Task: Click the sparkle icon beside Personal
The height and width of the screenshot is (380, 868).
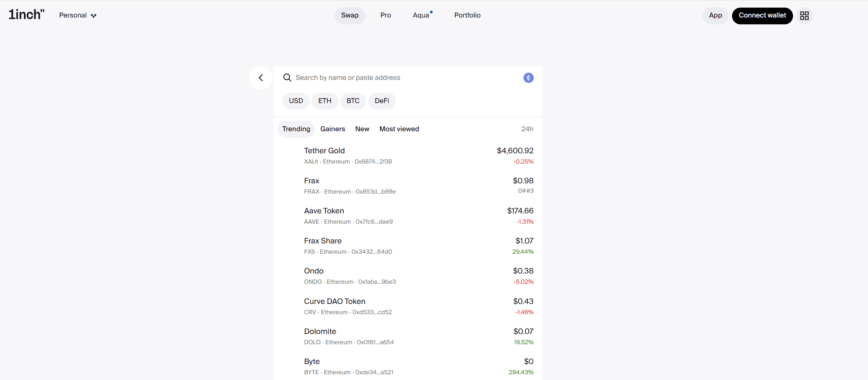Action: (94, 16)
